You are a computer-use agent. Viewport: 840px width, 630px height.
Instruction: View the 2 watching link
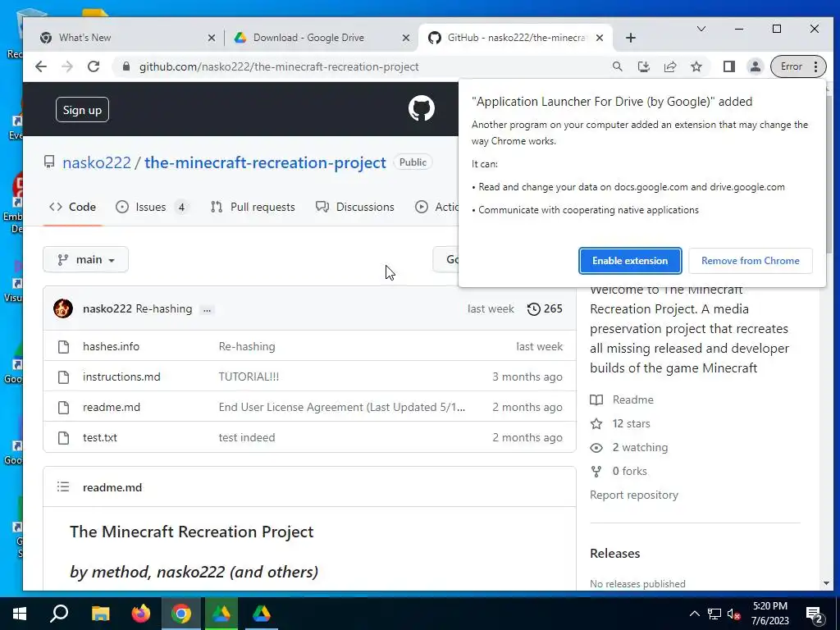tap(629, 447)
